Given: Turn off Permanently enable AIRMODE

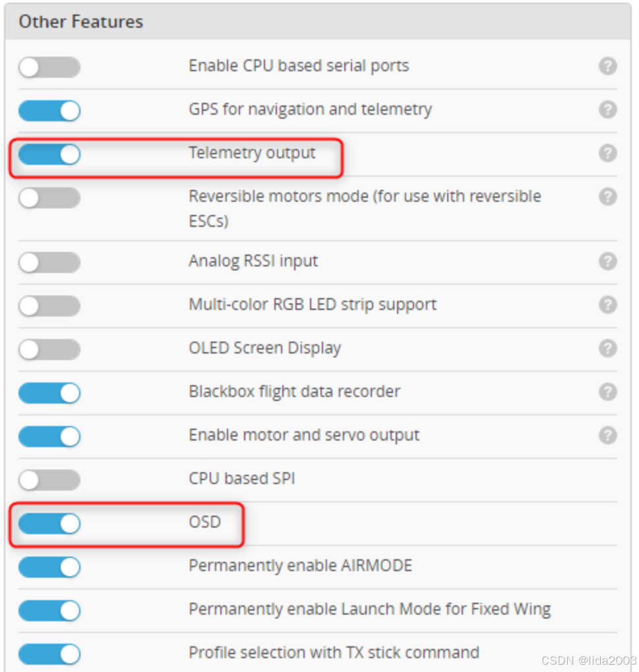Looking at the screenshot, I should pyautogui.click(x=49, y=567).
